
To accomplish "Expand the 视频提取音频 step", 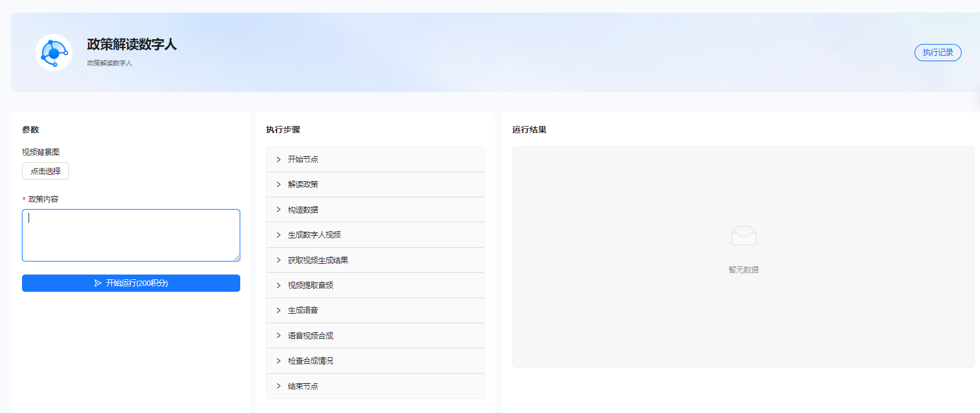I will 310,285.
